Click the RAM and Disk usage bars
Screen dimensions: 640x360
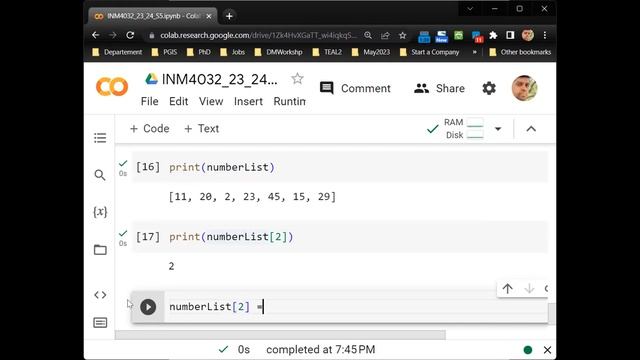coord(464,129)
